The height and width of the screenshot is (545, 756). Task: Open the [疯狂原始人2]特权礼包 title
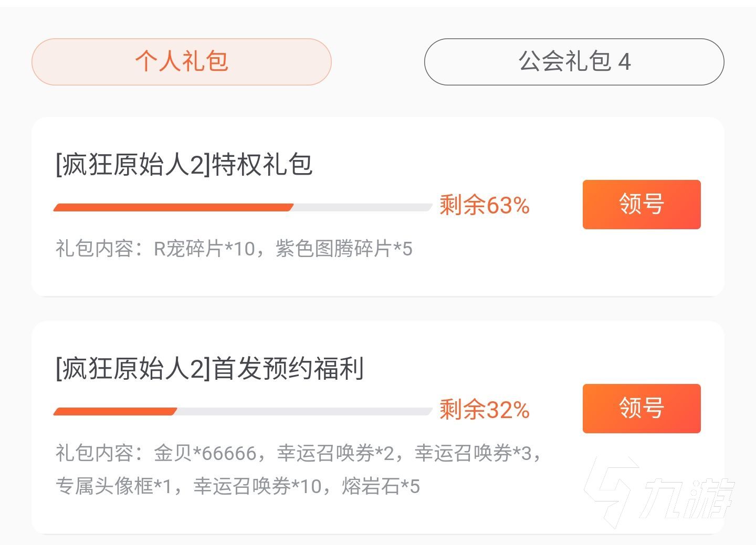click(x=184, y=165)
